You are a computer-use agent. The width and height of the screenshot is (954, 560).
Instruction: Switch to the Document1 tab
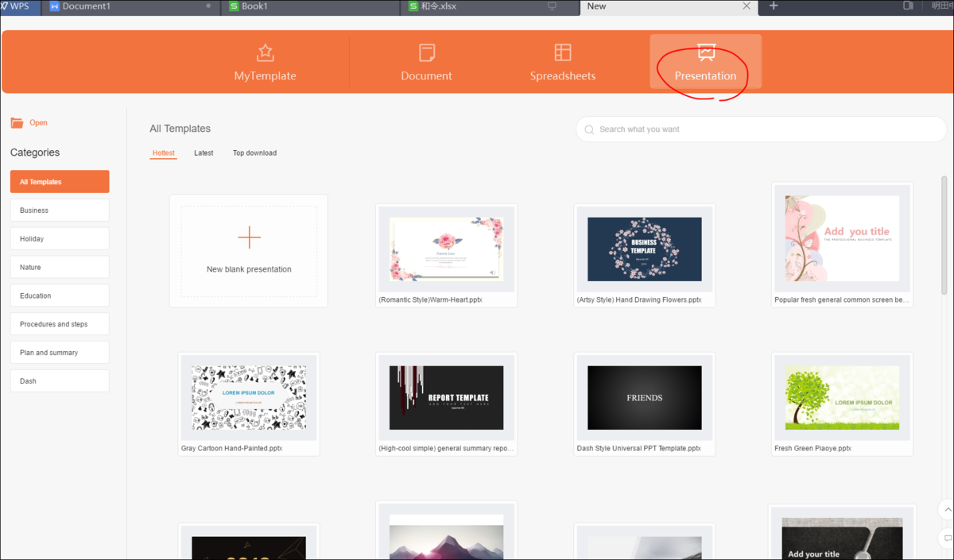(131, 6)
